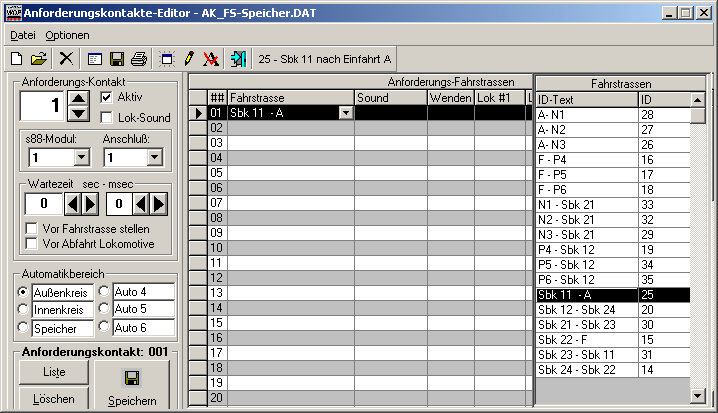718x413 pixels.
Task: Select the F - P4 row in Fahrstrassen list
Action: point(613,160)
